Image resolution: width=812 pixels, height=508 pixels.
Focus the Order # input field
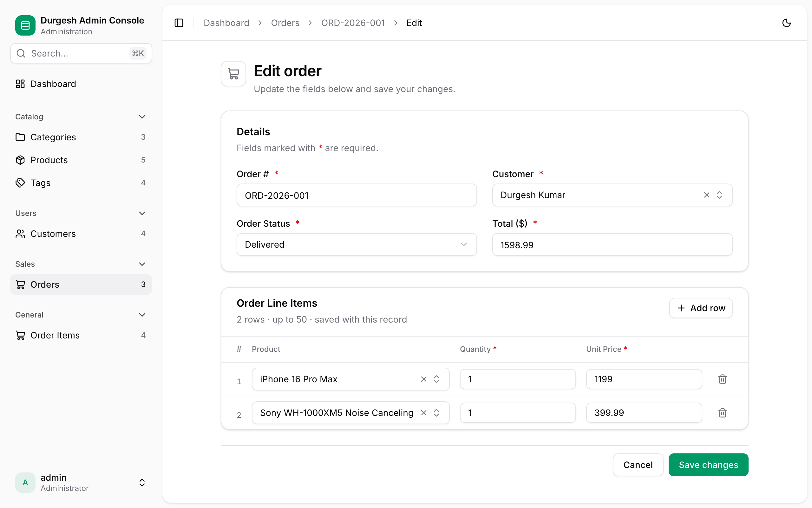357,195
